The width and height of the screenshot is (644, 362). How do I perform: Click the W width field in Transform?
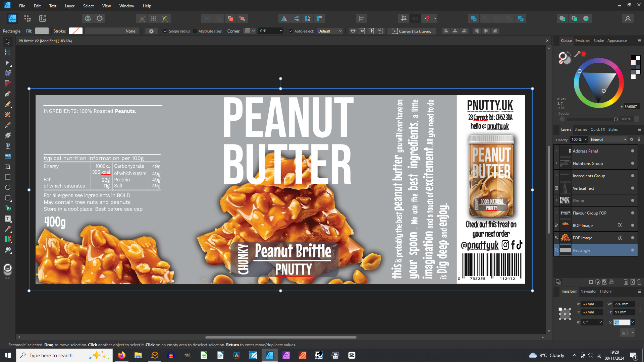pos(624,304)
